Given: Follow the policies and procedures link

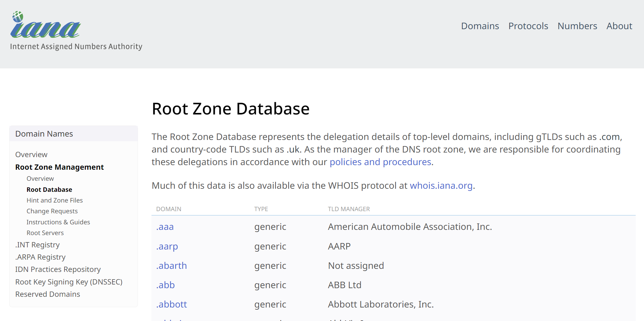Looking at the screenshot, I should pyautogui.click(x=380, y=162).
